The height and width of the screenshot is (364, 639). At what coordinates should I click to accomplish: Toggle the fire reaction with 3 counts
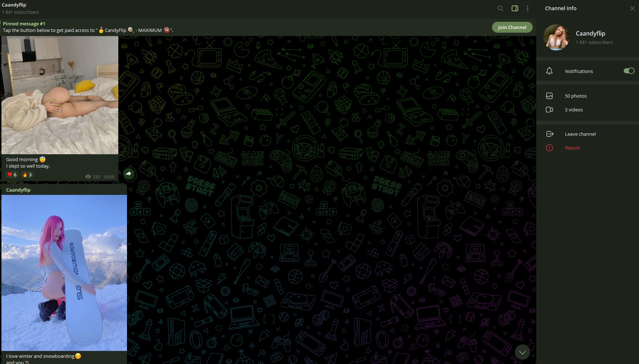[27, 175]
